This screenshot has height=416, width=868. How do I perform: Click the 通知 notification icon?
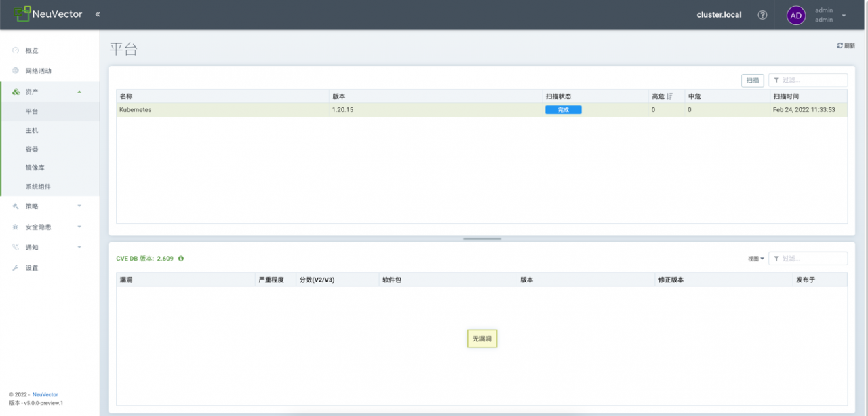click(16, 247)
